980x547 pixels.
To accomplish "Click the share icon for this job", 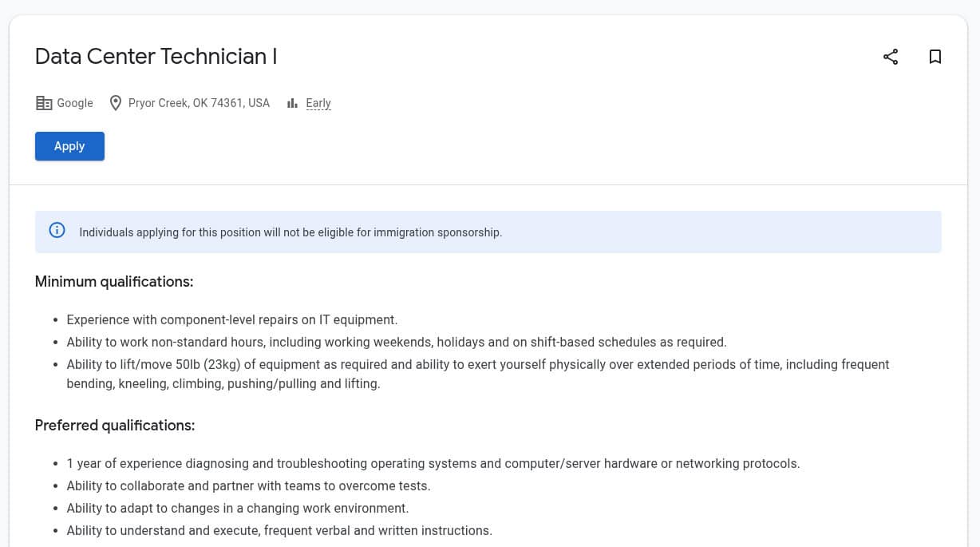I will (x=890, y=57).
